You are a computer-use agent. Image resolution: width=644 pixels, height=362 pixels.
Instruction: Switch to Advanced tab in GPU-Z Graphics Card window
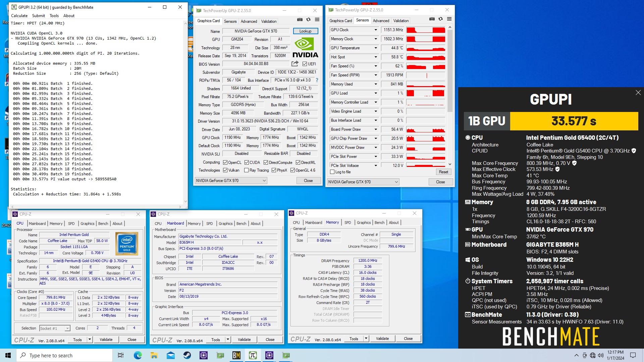point(249,21)
